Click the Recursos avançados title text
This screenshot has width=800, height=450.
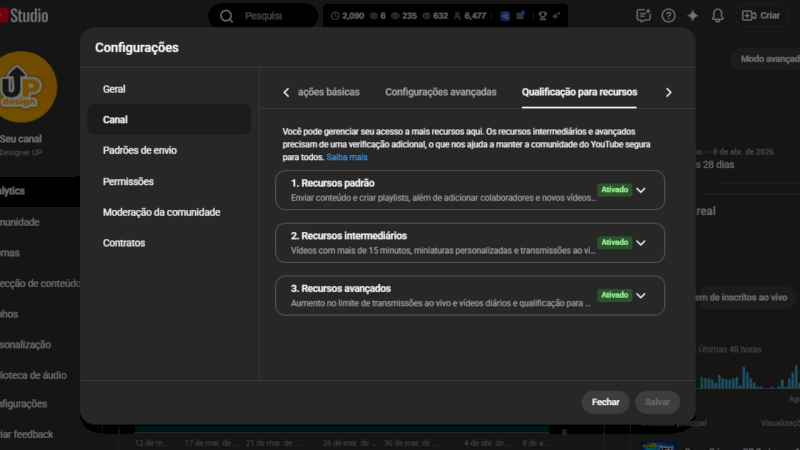[x=341, y=288]
